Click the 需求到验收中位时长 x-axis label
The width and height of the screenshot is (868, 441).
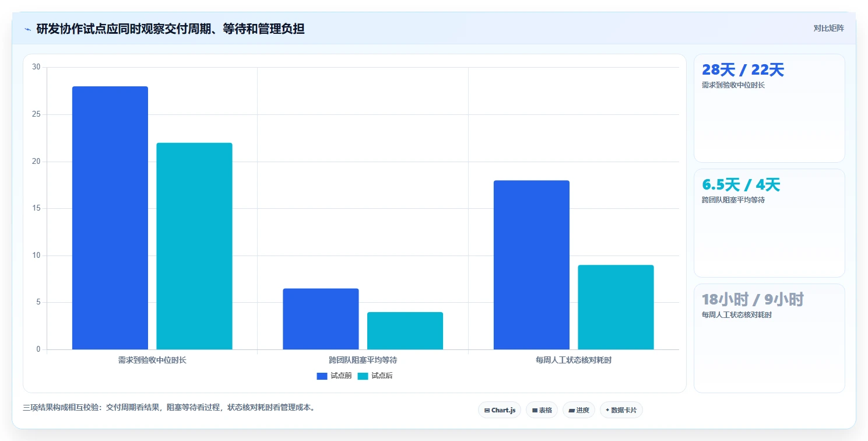click(x=152, y=360)
